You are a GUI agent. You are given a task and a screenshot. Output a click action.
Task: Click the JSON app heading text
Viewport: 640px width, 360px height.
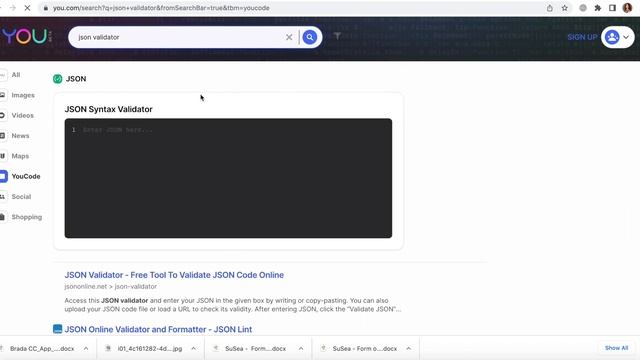coord(76,79)
